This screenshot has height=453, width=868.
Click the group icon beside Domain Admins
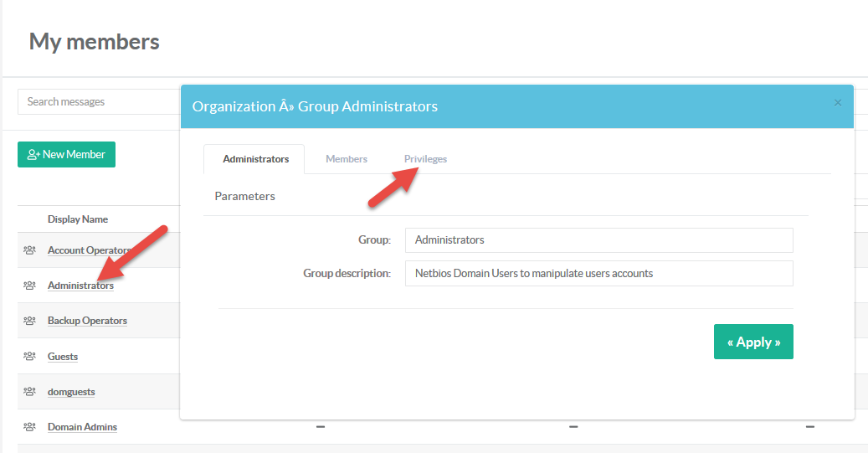29,426
